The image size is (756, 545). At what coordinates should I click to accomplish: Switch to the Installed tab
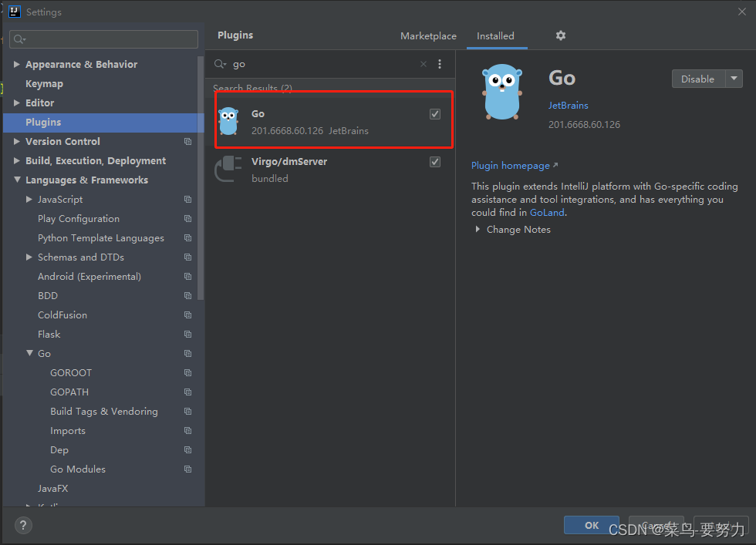[x=495, y=36]
